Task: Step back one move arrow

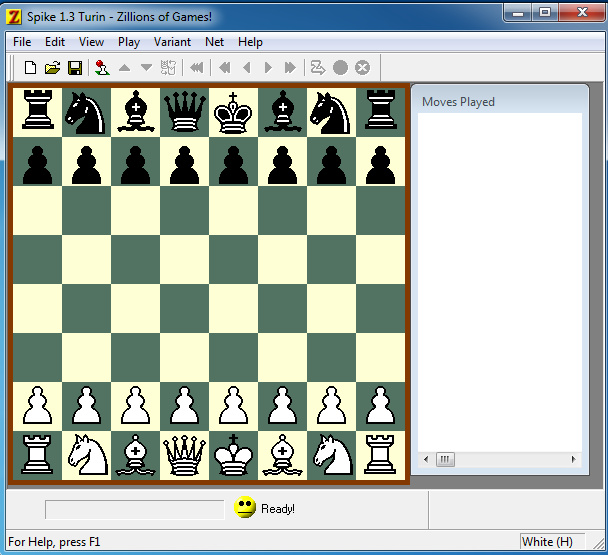Action: click(247, 68)
